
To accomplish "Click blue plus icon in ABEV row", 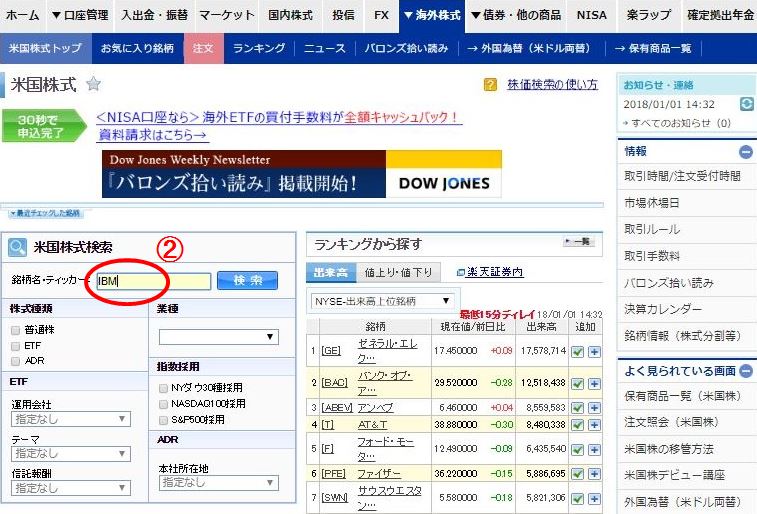I will (594, 407).
